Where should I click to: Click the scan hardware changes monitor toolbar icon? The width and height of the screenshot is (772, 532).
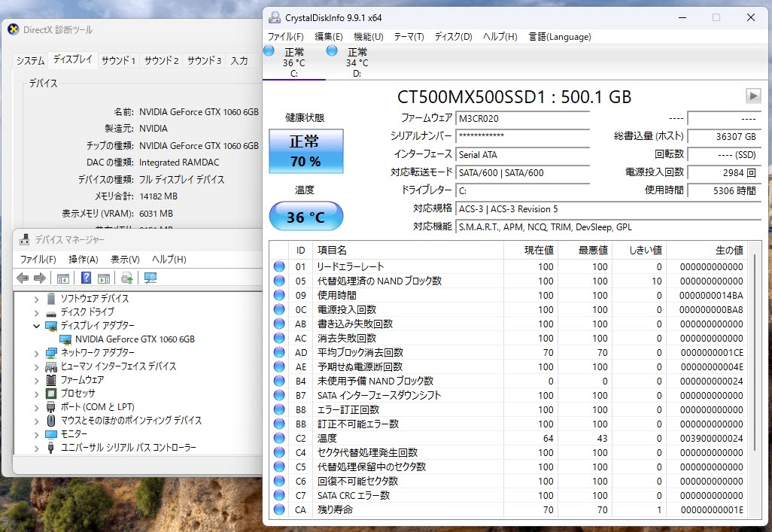[x=150, y=278]
